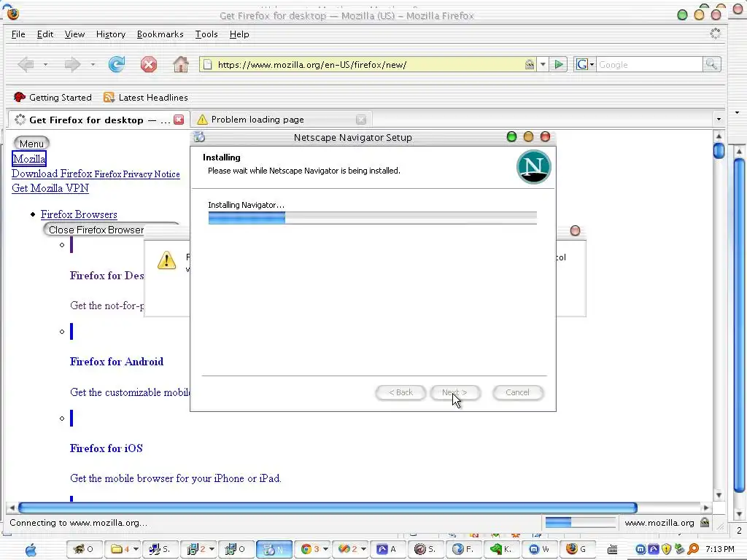
Task: Click the security shield tray icon
Action: coord(667,550)
